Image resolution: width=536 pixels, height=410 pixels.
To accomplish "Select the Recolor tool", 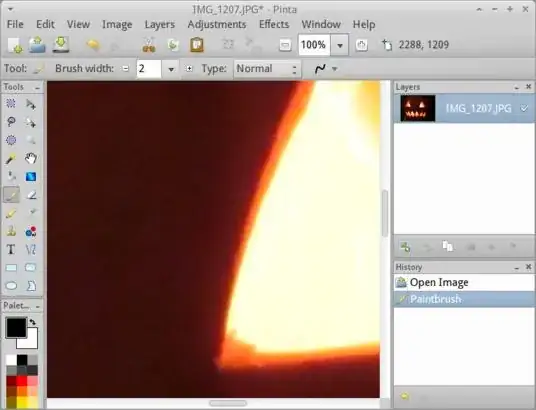I will click(31, 232).
